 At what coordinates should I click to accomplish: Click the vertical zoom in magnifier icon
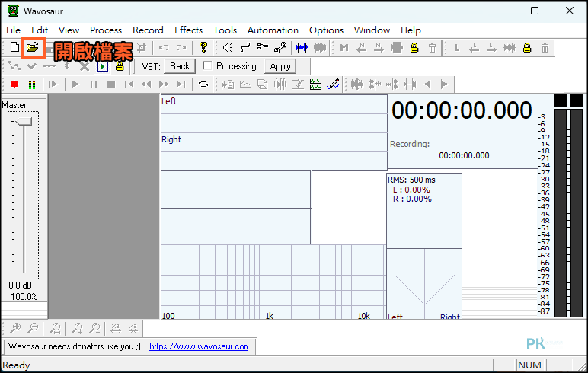[x=77, y=328]
